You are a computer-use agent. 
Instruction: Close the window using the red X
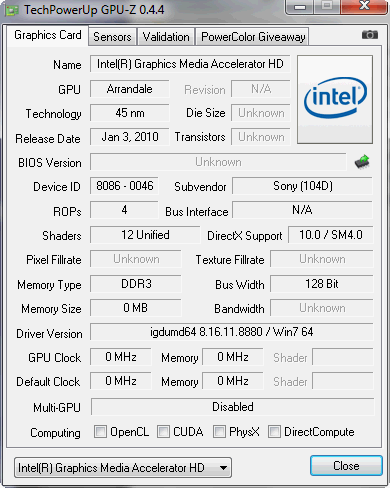coord(364,7)
